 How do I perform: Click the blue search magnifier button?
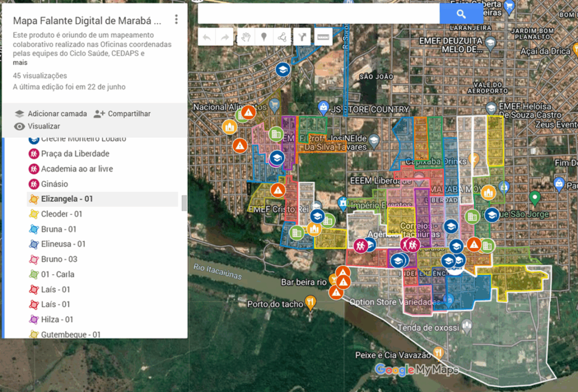pyautogui.click(x=461, y=14)
